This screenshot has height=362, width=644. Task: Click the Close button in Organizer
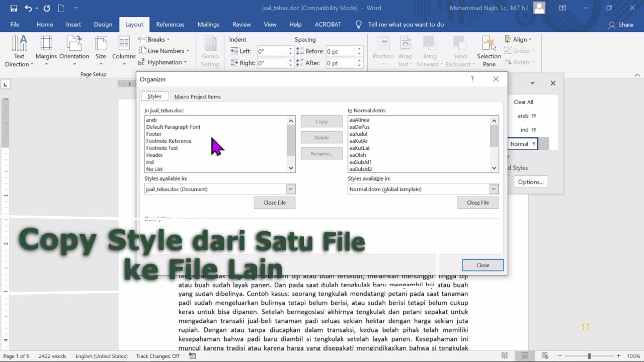483,265
